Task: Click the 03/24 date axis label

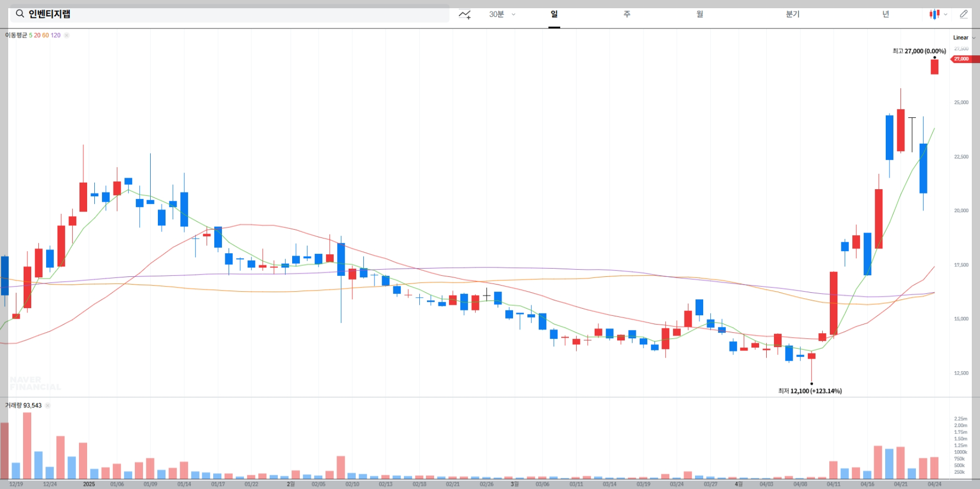Action: (x=677, y=484)
